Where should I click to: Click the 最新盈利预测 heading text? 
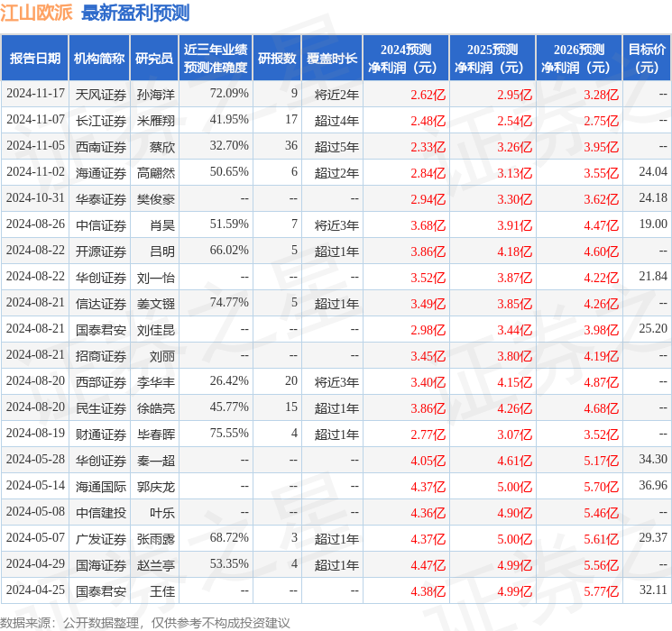[135, 14]
